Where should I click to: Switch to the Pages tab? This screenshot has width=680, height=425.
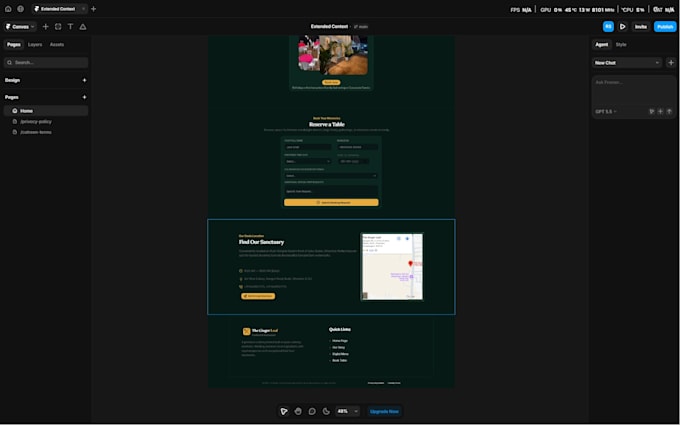point(13,44)
